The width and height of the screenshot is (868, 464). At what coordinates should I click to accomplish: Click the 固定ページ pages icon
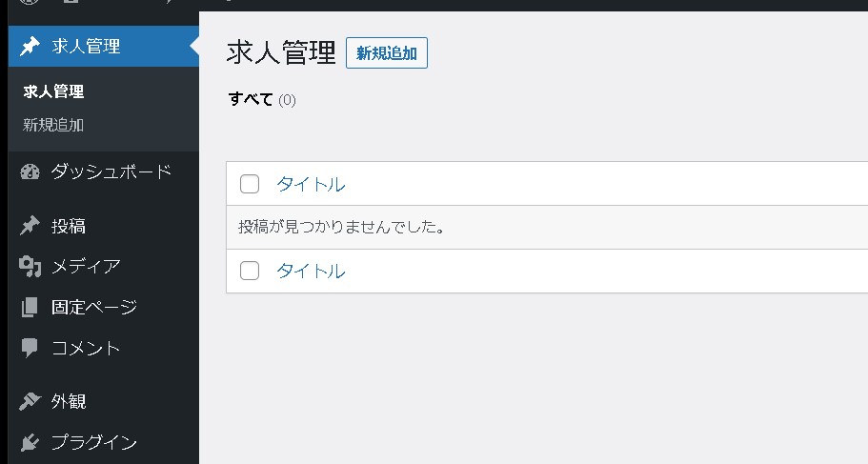click(30, 307)
